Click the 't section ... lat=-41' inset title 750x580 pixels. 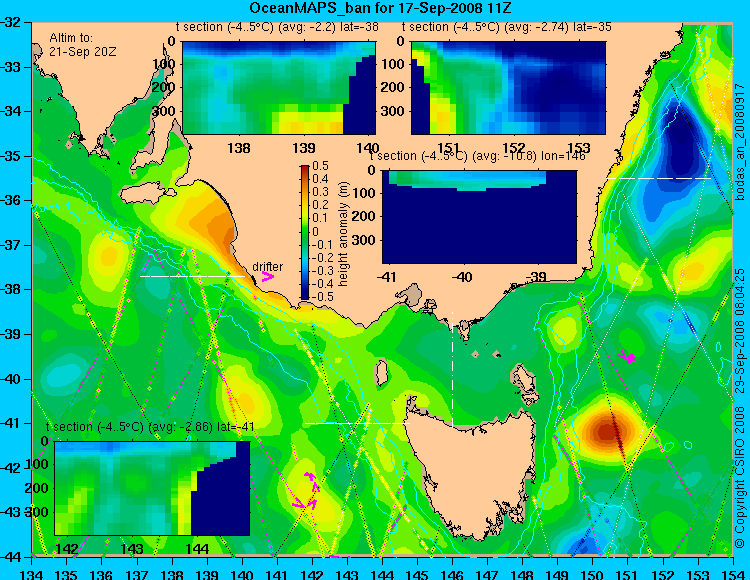(x=150, y=427)
